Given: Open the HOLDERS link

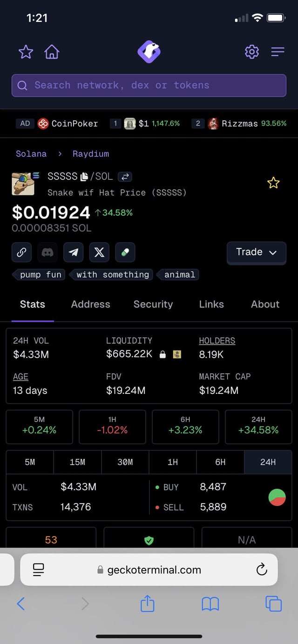Looking at the screenshot, I should click(217, 341).
